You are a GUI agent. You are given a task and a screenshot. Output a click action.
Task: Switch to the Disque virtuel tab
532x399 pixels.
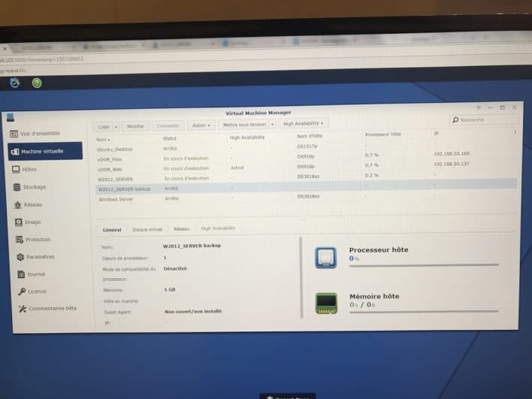point(147,229)
